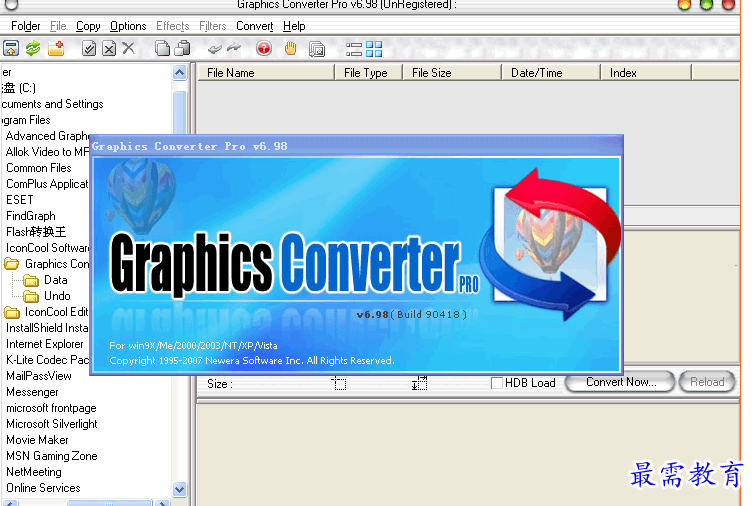Select the IconCool Edit folder

click(57, 312)
